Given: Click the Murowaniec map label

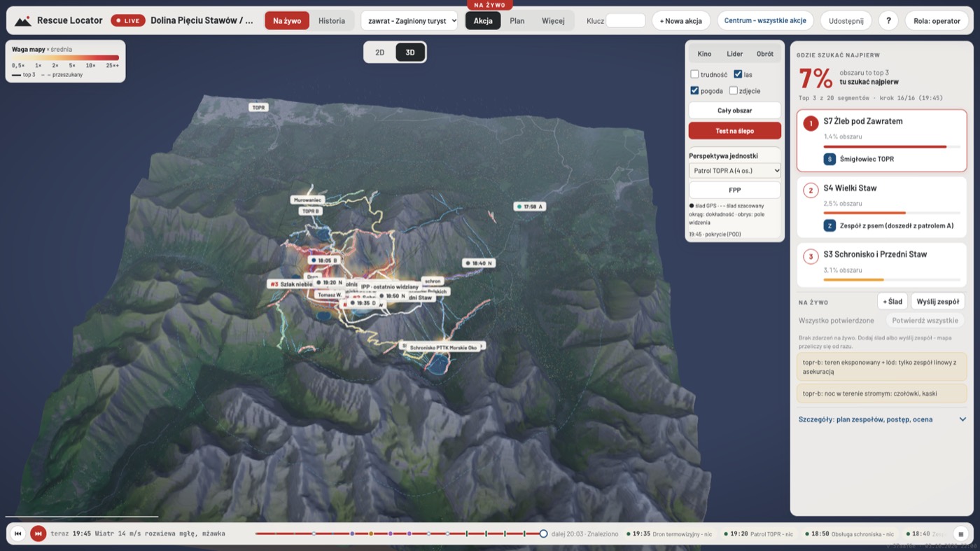Looking at the screenshot, I should pyautogui.click(x=308, y=200).
